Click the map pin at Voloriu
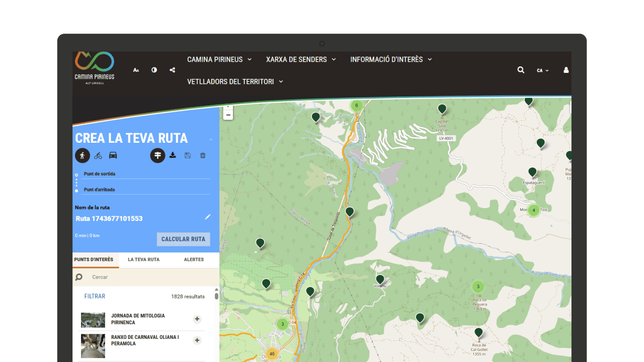The image size is (644, 362). coord(380,279)
